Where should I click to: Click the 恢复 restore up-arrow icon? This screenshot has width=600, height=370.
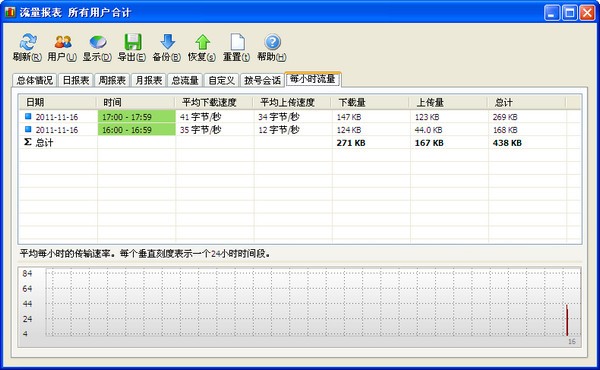point(202,42)
